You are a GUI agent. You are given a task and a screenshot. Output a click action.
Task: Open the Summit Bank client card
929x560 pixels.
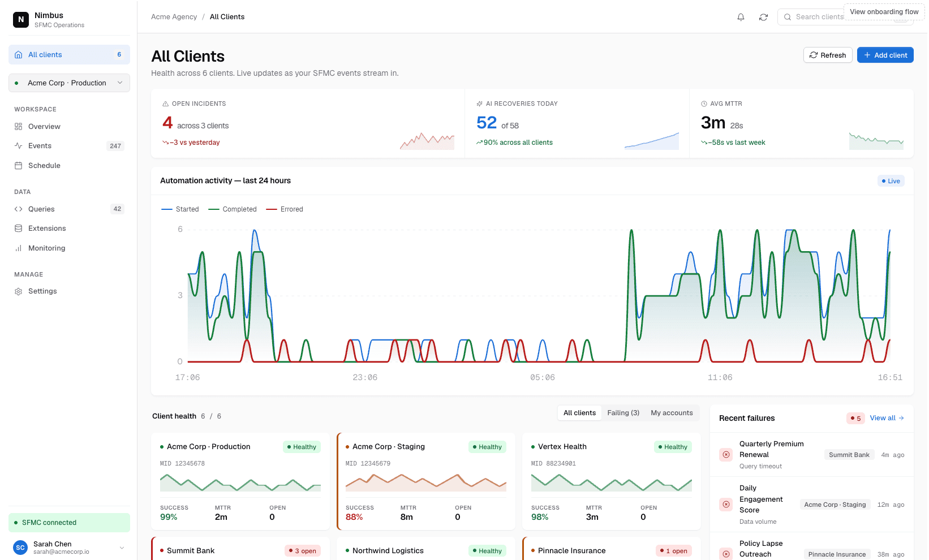(240, 549)
